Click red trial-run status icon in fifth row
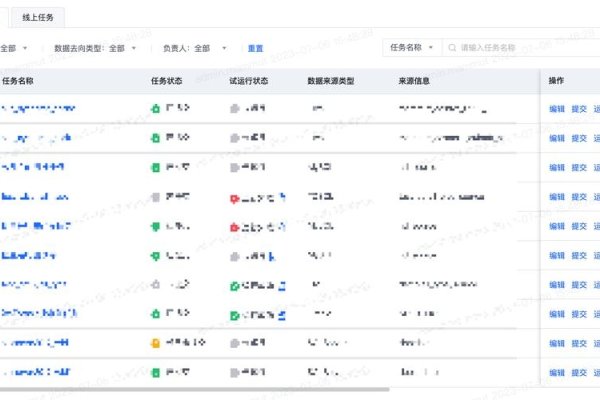Screen dimensions: 600x400 234,227
